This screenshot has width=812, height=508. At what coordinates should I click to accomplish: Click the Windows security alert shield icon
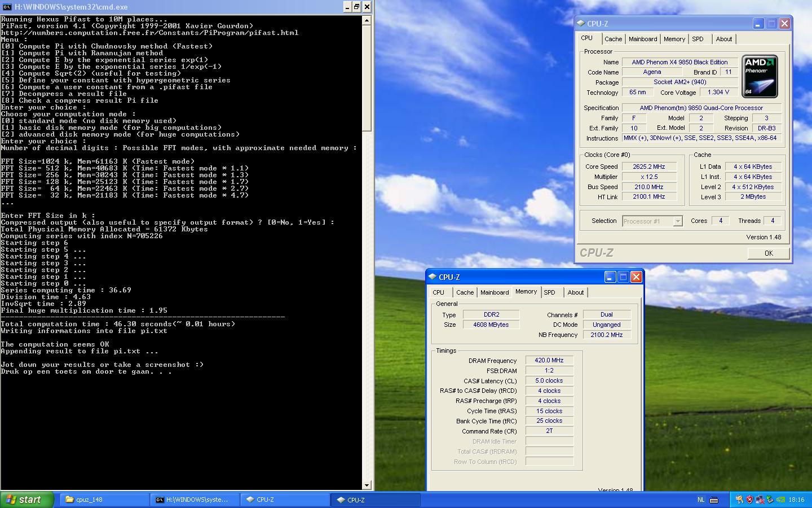(x=749, y=500)
